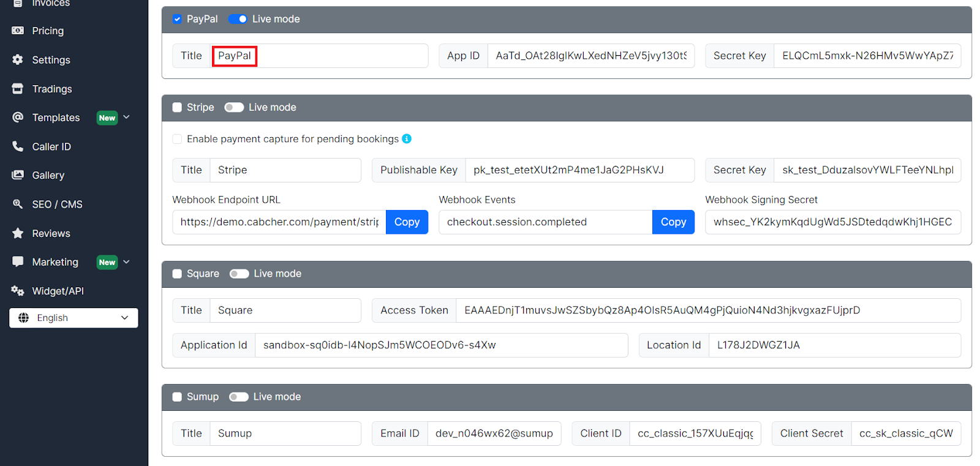The width and height of the screenshot is (980, 466).
Task: Edit the PayPal Secret Key field
Action: click(867, 56)
